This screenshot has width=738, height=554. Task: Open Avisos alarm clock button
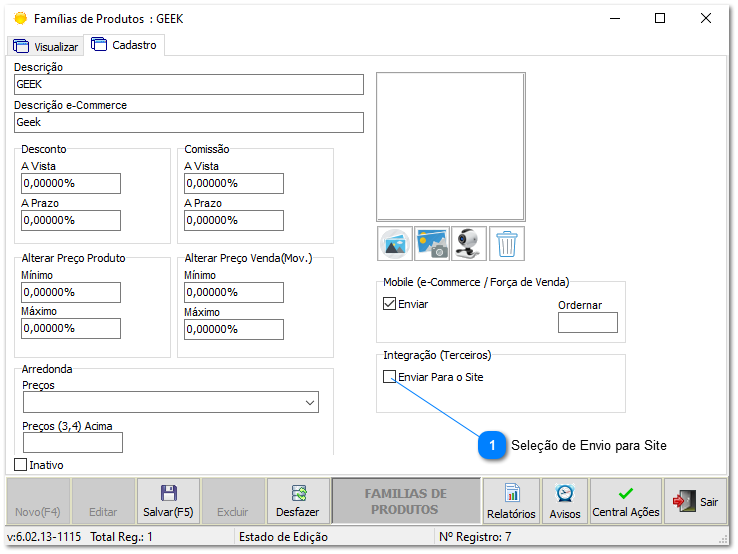564,501
